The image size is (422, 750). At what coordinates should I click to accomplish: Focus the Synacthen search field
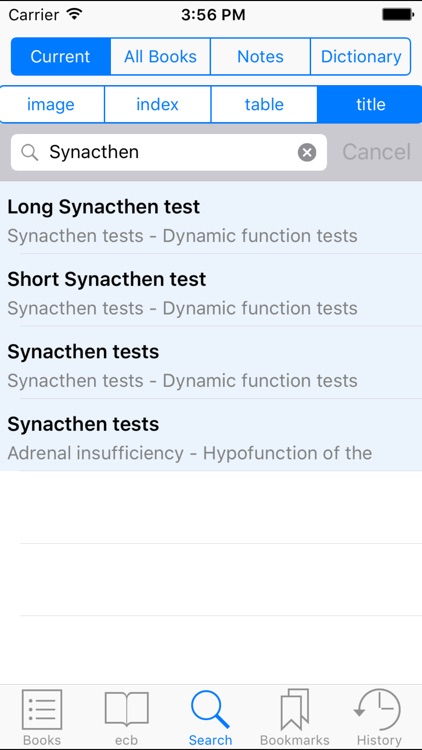[169, 153]
